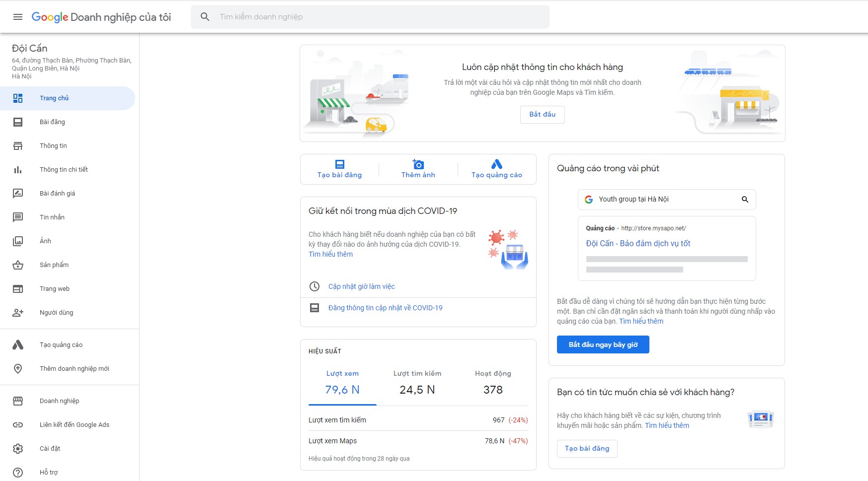Open Trang chủ in the sidebar
The image size is (868, 481).
click(x=68, y=98)
